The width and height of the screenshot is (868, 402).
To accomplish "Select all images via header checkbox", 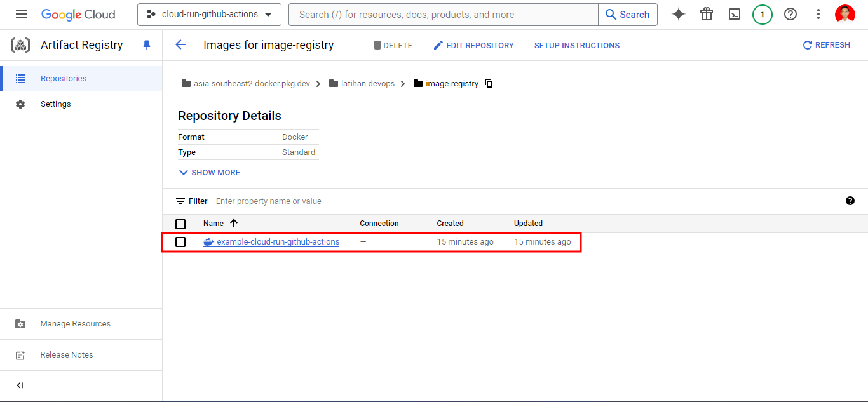I will click(x=180, y=224).
